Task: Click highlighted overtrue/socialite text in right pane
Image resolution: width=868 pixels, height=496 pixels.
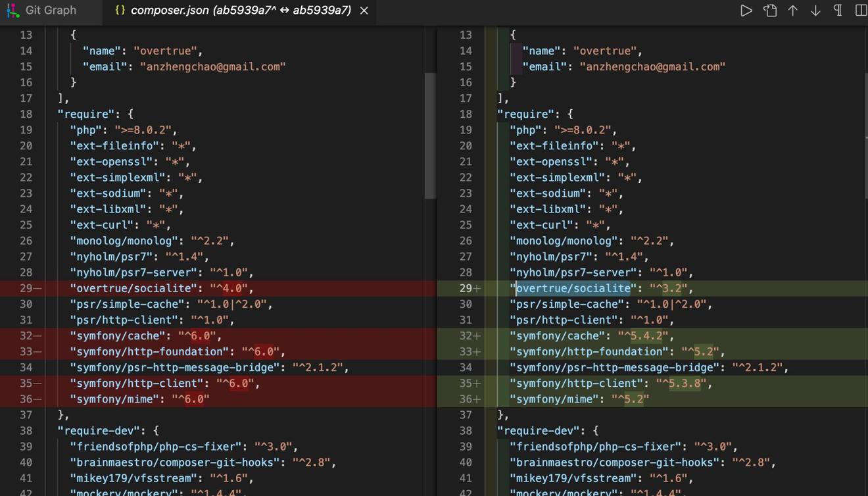Action: (573, 288)
